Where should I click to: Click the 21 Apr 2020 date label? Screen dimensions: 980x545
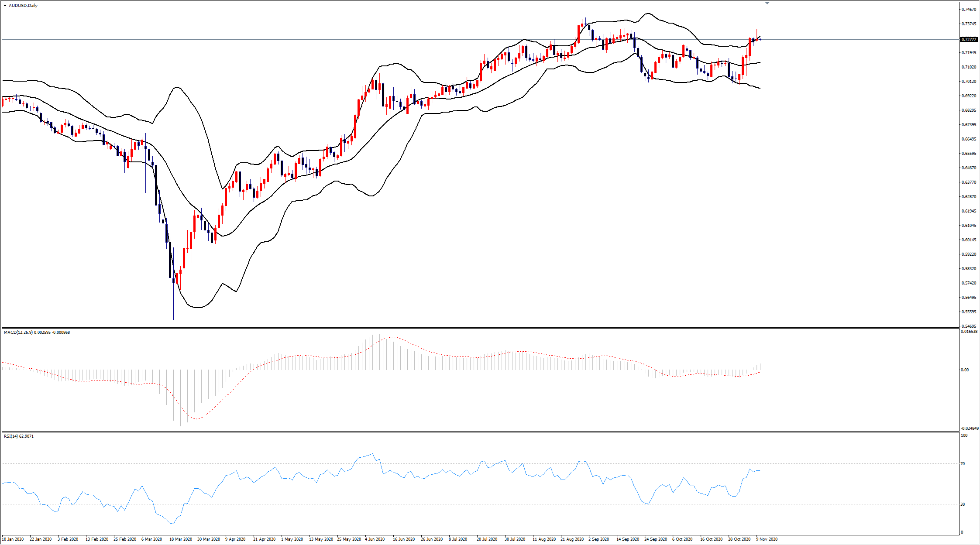pyautogui.click(x=264, y=539)
